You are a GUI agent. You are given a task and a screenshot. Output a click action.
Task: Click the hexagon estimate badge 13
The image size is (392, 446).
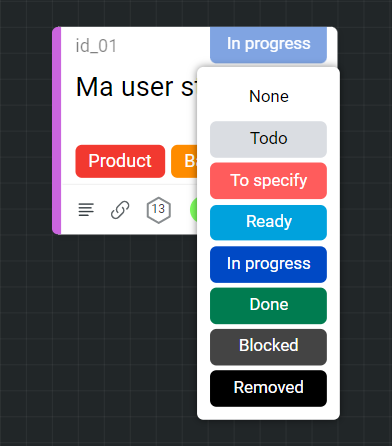159,210
